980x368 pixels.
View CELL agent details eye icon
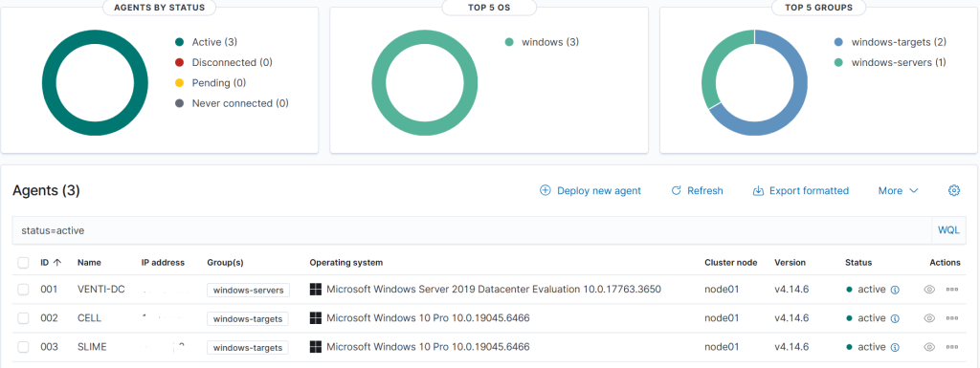[x=929, y=318]
